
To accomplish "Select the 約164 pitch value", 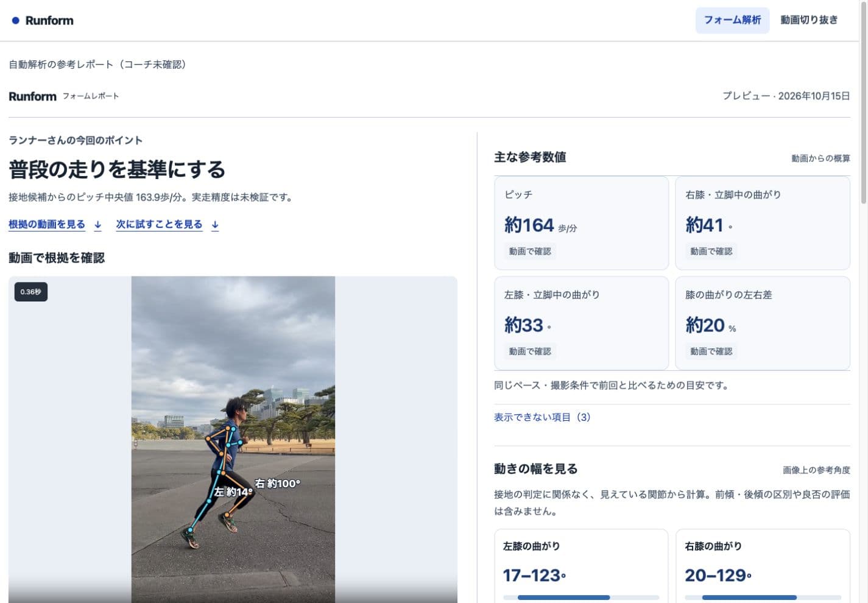I will (x=529, y=225).
